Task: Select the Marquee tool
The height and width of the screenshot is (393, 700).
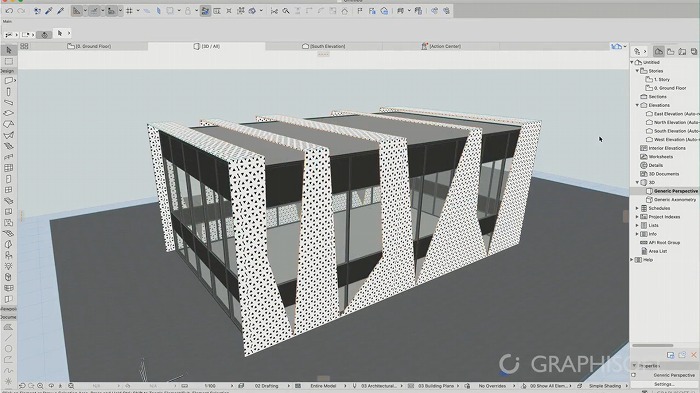Action: tap(8, 61)
